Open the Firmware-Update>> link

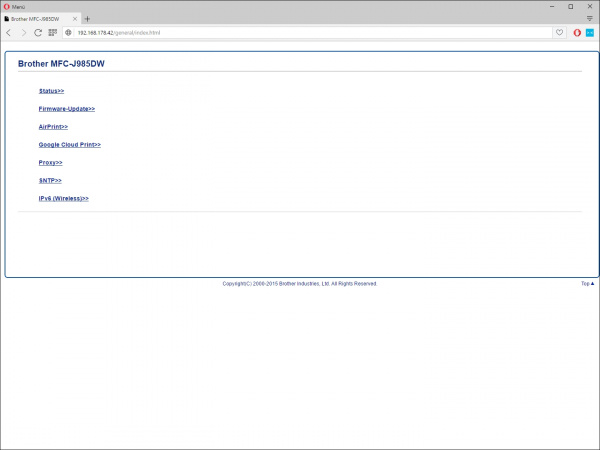point(67,108)
